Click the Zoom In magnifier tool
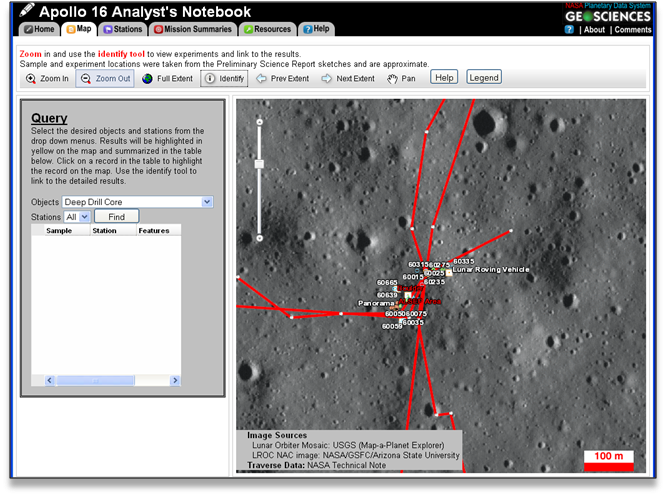This screenshot has width=666, height=497. (45, 78)
